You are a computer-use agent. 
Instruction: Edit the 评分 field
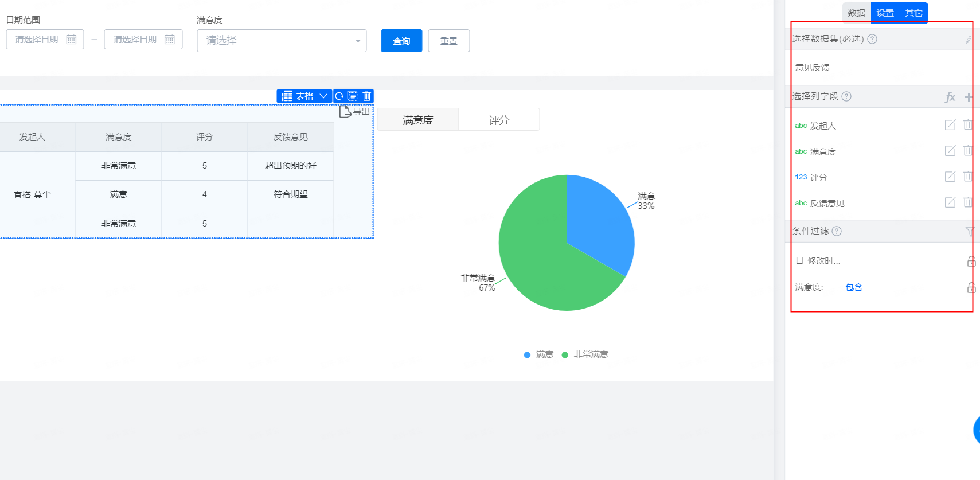[950, 177]
